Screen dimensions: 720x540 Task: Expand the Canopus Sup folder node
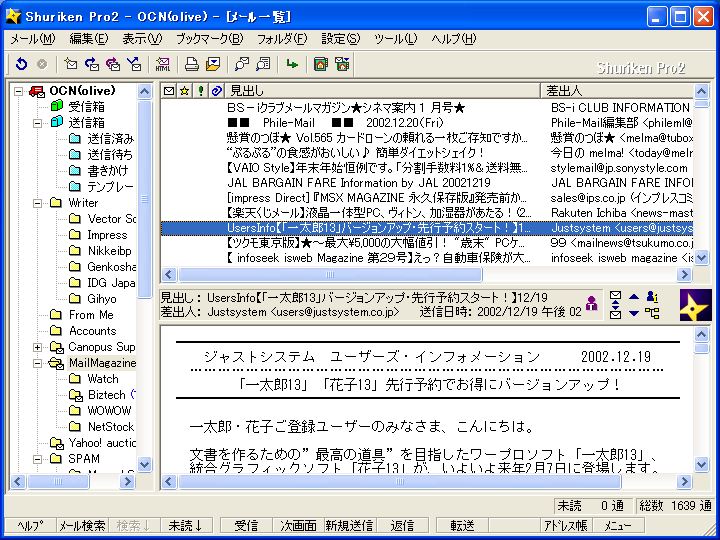click(37, 347)
